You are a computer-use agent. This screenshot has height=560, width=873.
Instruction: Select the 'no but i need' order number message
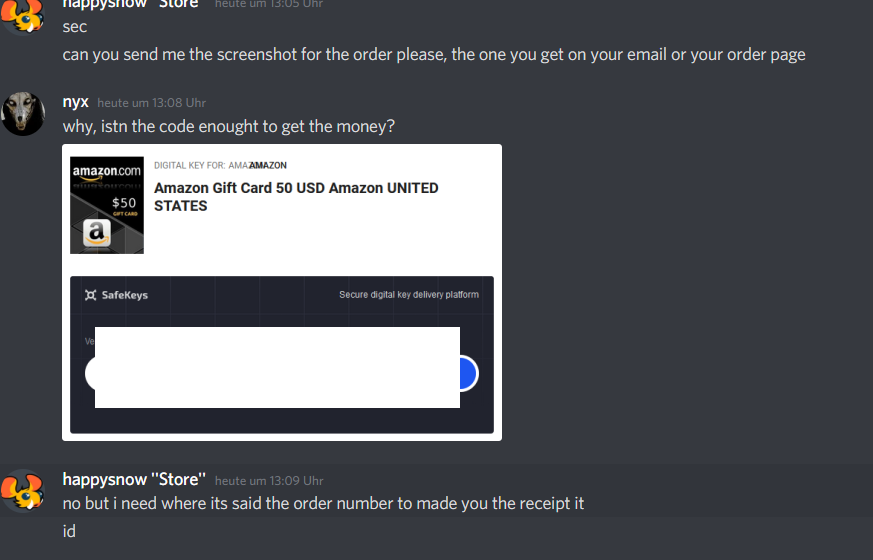[x=323, y=504]
